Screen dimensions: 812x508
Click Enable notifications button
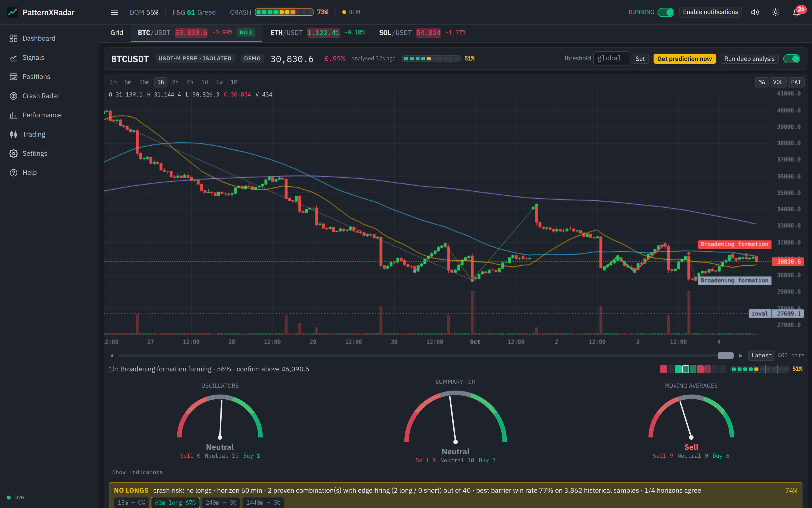(x=710, y=12)
